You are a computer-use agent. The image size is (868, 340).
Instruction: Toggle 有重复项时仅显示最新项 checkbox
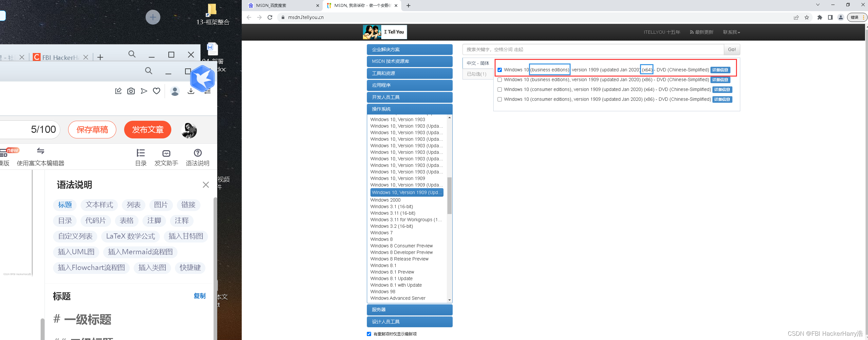click(x=369, y=334)
